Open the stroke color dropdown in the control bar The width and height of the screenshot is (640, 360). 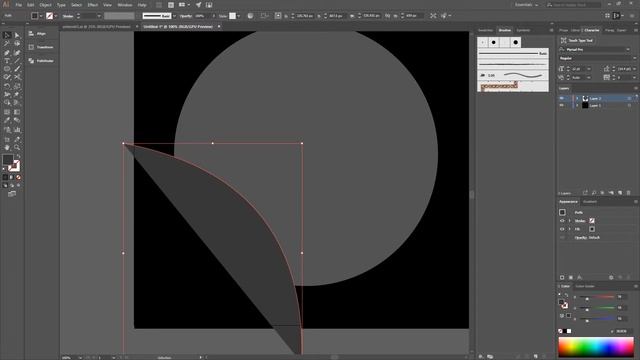(56, 16)
